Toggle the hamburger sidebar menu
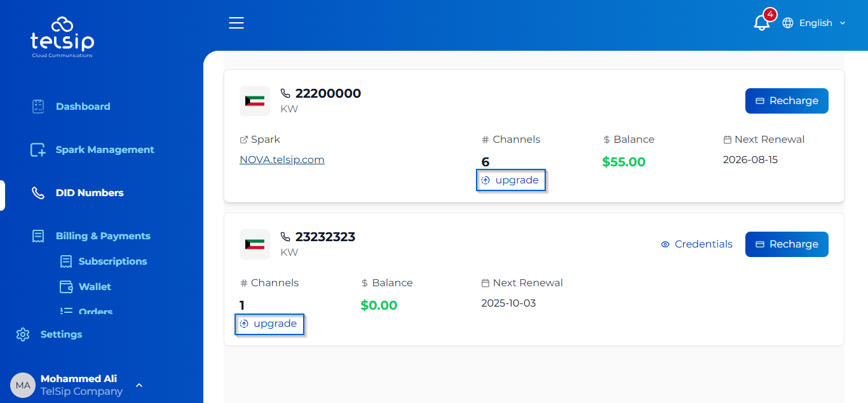868x403 pixels. (x=236, y=23)
